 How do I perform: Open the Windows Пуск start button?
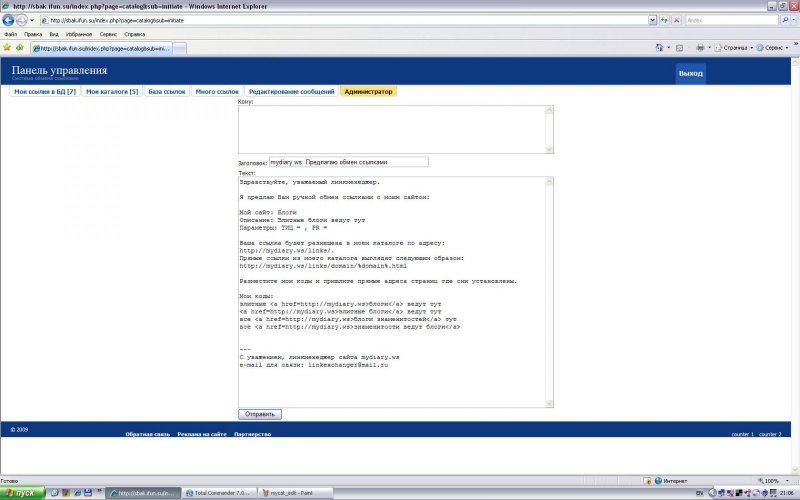pyautogui.click(x=17, y=493)
